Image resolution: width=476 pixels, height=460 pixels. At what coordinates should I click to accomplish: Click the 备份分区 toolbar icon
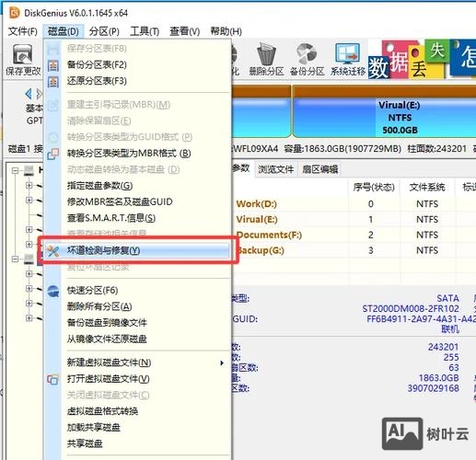pyautogui.click(x=308, y=60)
